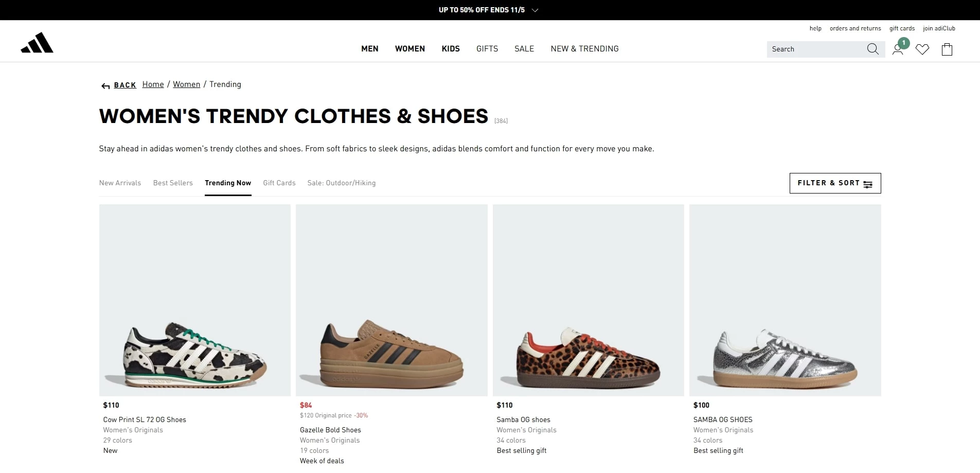Expand the 50% off promo banner chevron
The height and width of the screenshot is (473, 980).
[535, 10]
